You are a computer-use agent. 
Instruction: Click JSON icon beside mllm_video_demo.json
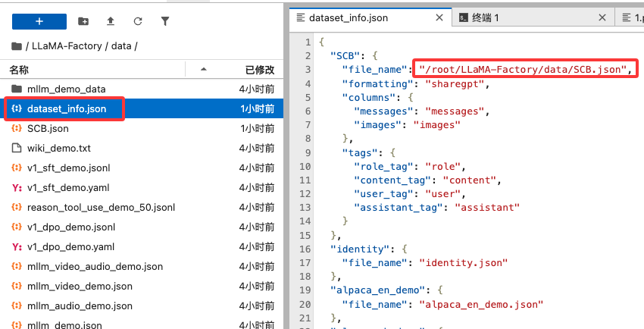(17, 287)
